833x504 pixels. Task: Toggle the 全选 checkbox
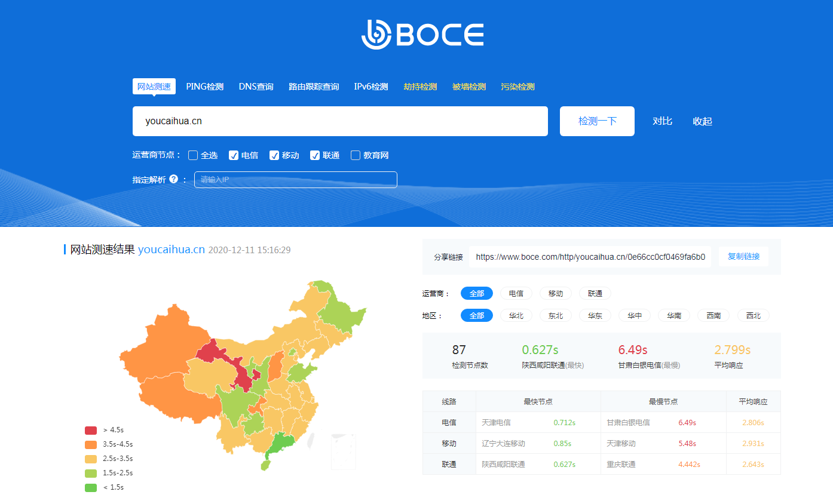click(x=193, y=155)
